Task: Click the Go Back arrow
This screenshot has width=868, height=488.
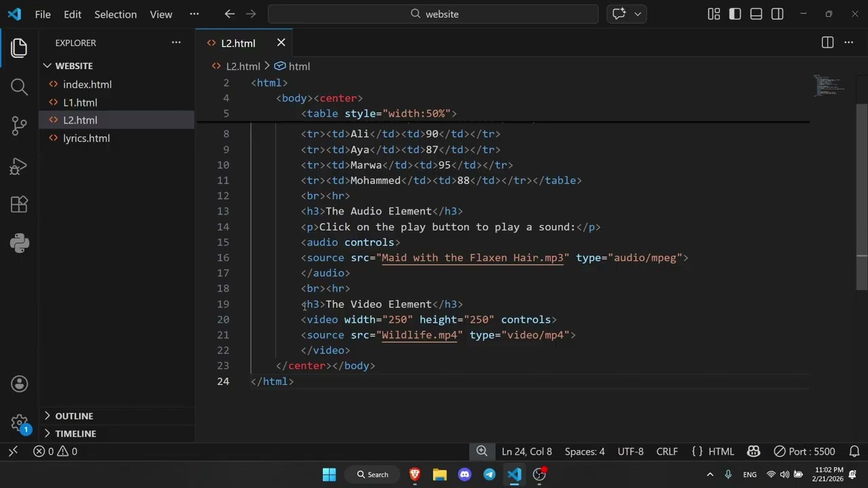Action: (229, 14)
